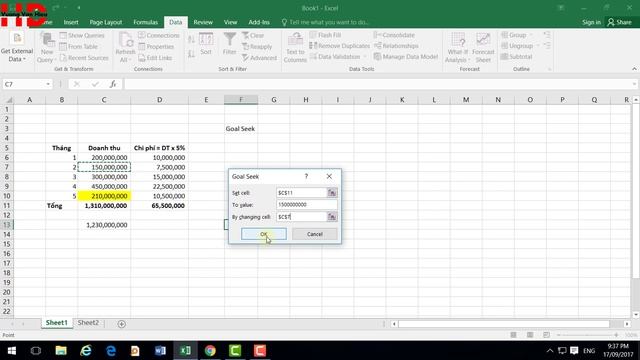Click From Table button

78,47
